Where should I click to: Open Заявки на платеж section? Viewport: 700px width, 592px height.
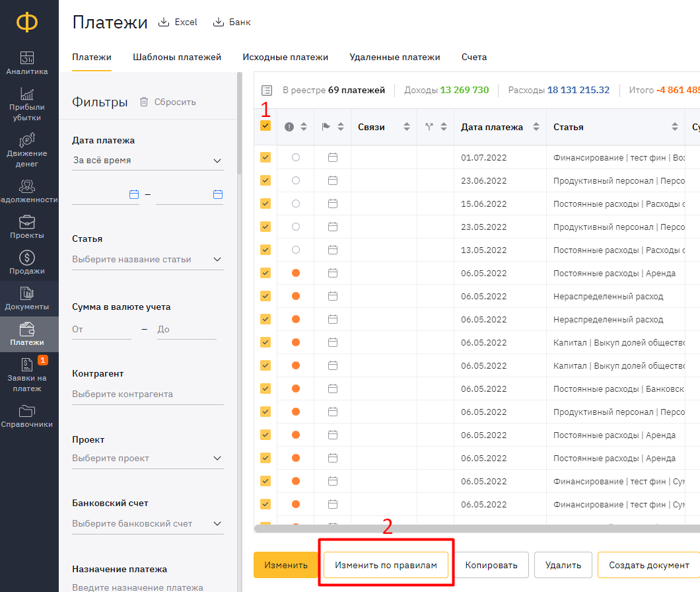tap(27, 375)
